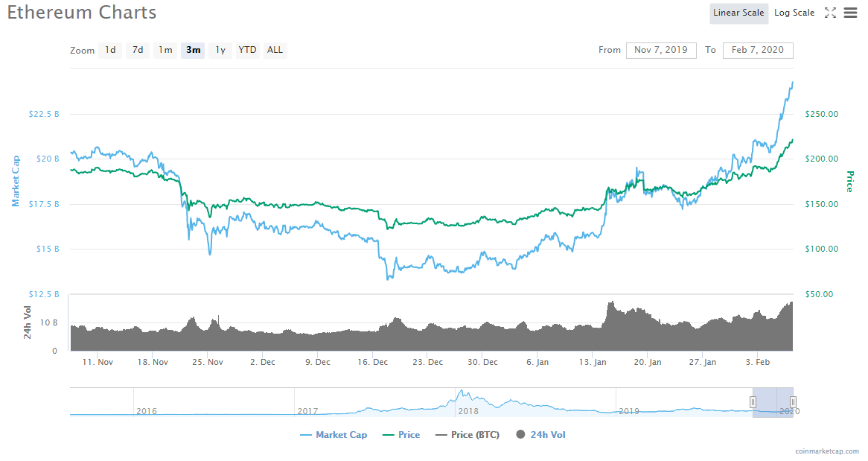Click the 20. Jan date label

point(648,363)
